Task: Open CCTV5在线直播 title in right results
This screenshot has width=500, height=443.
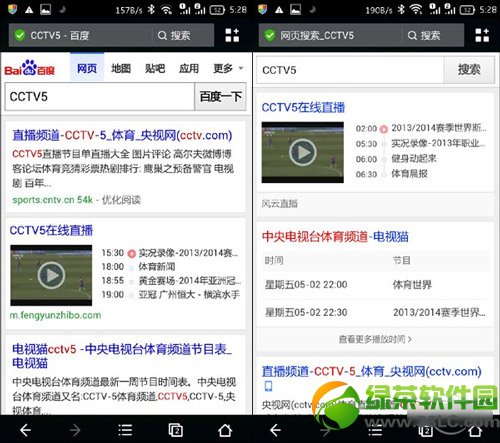Action: (x=303, y=107)
